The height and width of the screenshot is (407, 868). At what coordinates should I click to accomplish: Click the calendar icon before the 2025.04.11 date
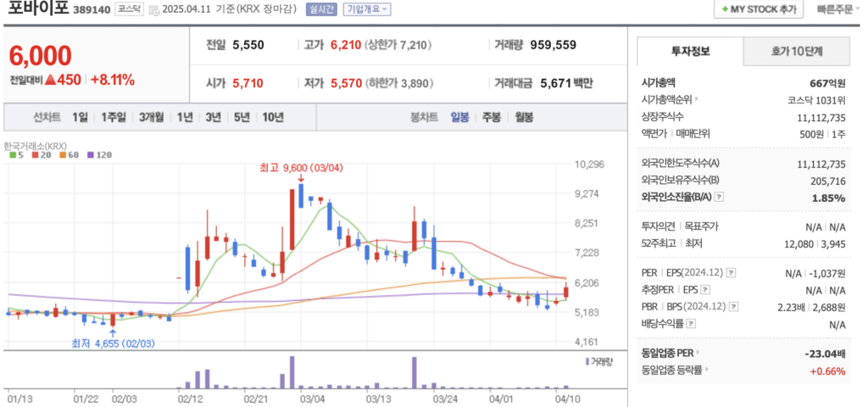point(153,10)
